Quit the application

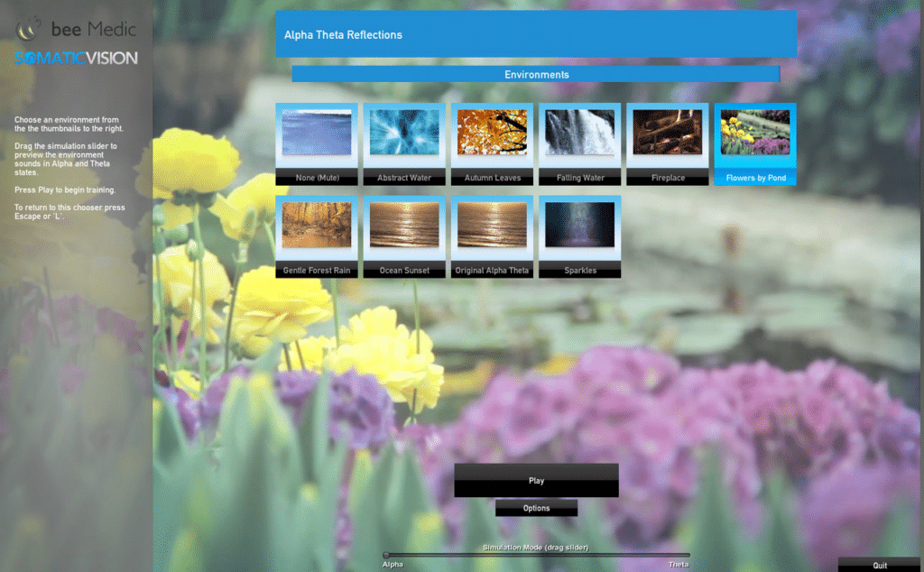pyautogui.click(x=880, y=565)
